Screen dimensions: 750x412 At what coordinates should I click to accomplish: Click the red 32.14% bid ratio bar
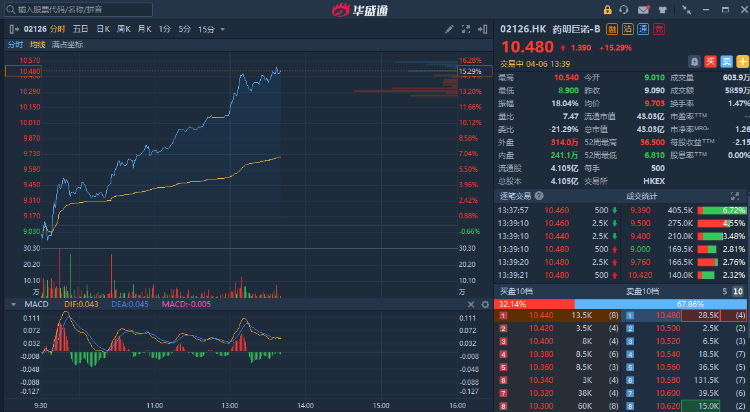pyautogui.click(x=534, y=304)
